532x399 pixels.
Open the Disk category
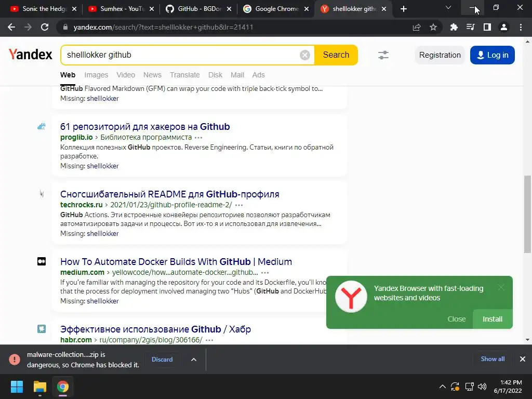215,75
